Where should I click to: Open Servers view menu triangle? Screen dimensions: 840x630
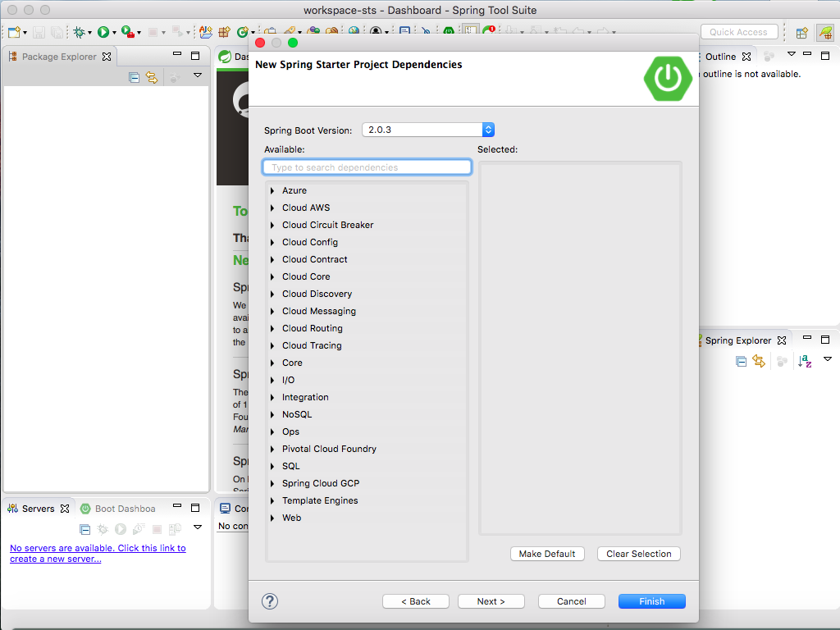[198, 527]
